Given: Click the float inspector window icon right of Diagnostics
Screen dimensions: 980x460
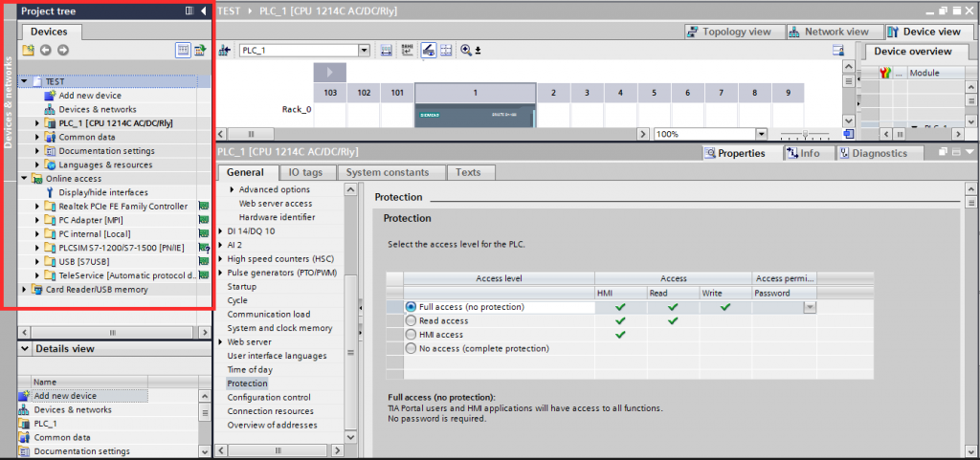Looking at the screenshot, I should [x=945, y=152].
